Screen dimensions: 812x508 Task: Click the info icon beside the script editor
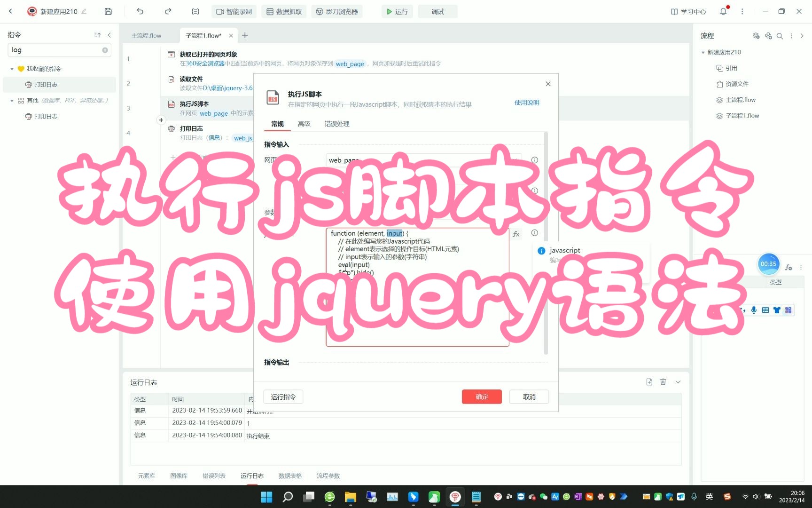click(534, 233)
